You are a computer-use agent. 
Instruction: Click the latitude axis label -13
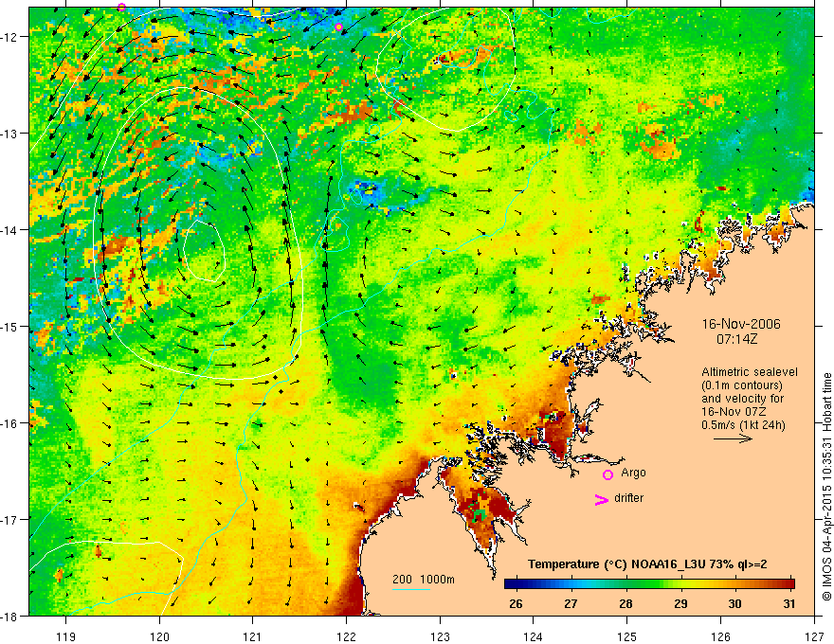10,134
